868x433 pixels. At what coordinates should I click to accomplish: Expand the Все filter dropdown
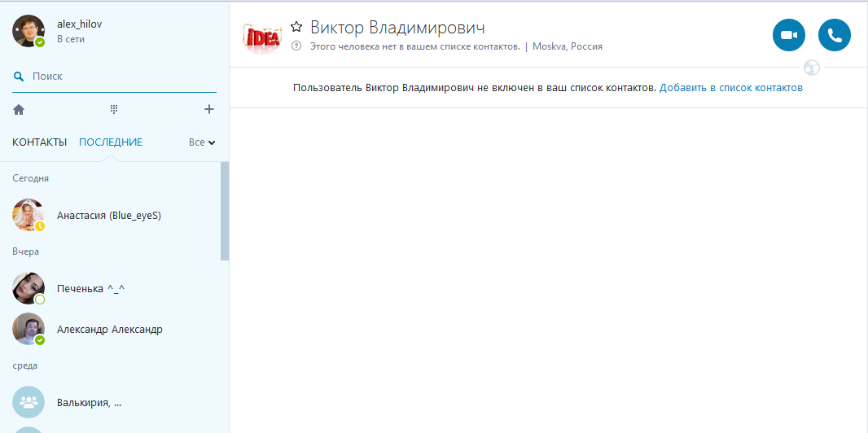click(202, 142)
